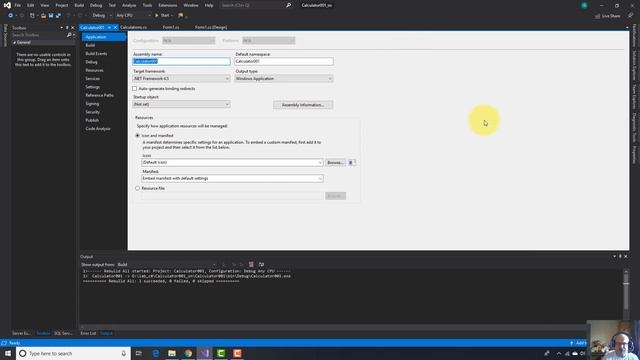Open the Startup object dropdown
Viewport: 640px width, 360px height.
pyautogui.click(x=182, y=104)
